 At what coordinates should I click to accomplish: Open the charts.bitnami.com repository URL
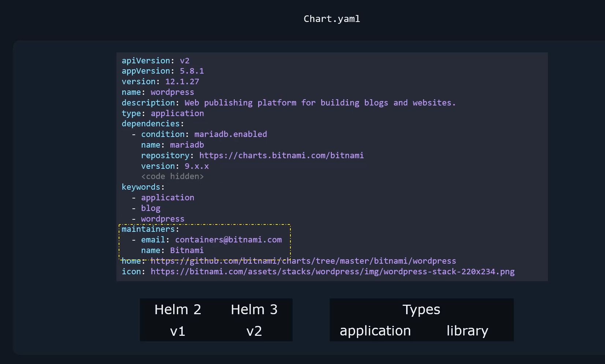[x=281, y=156]
